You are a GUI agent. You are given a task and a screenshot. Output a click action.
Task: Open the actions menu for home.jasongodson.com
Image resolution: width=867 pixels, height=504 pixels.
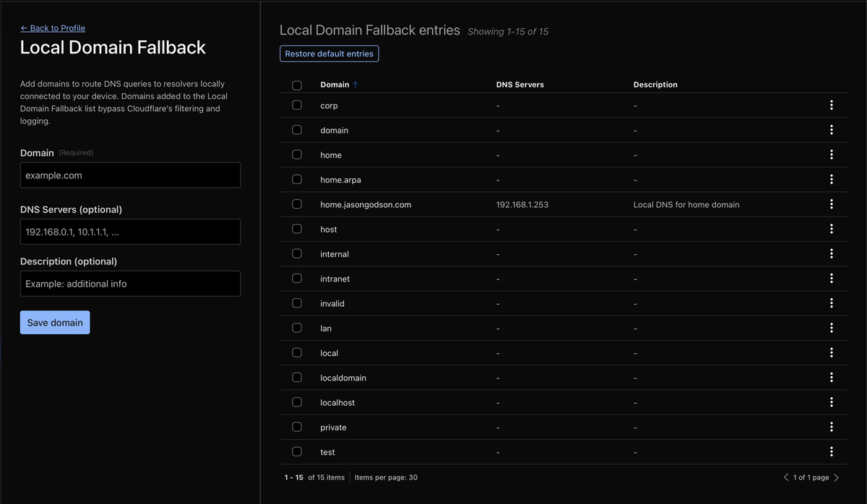click(x=831, y=204)
